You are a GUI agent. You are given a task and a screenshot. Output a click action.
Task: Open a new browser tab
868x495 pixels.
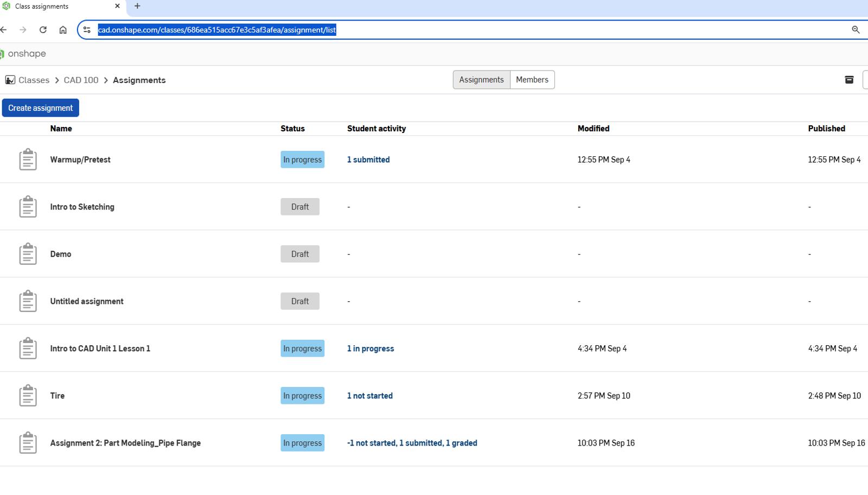point(137,7)
